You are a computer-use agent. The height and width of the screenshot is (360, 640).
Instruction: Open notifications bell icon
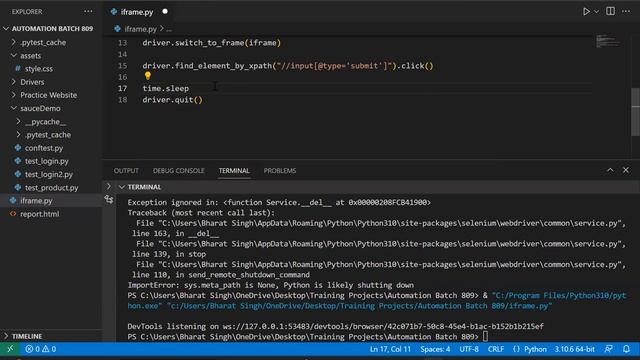[x=626, y=349]
